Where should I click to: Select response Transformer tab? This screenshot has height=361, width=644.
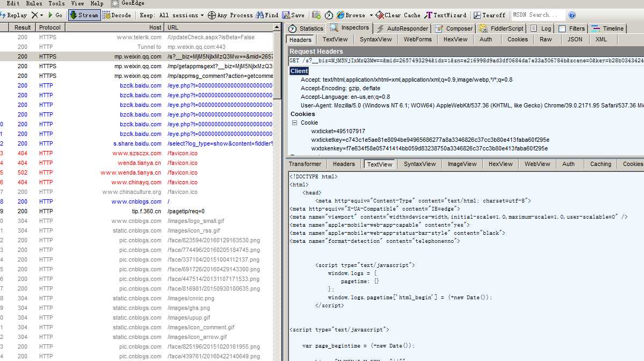305,164
